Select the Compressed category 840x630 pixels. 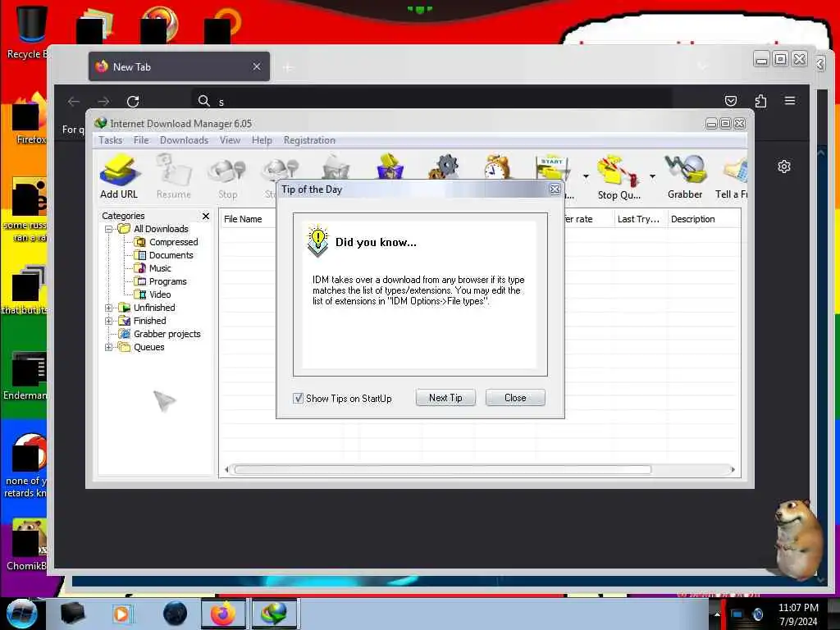pyautogui.click(x=173, y=242)
